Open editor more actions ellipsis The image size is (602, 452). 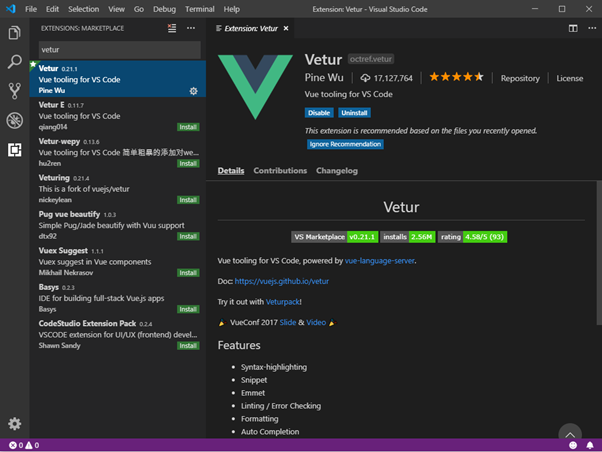(592, 28)
